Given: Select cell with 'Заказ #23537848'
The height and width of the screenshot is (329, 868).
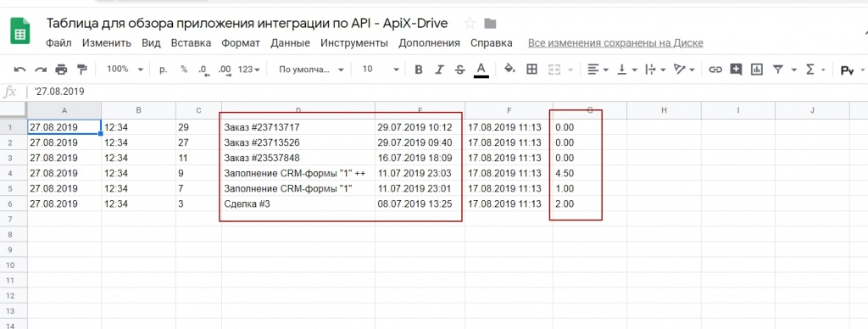Looking at the screenshot, I should [298, 158].
